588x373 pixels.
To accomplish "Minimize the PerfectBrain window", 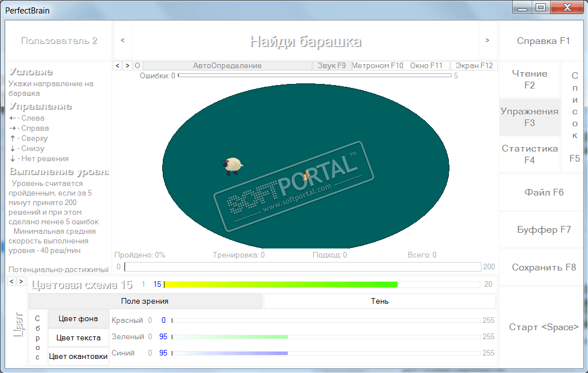I will 522,8.
